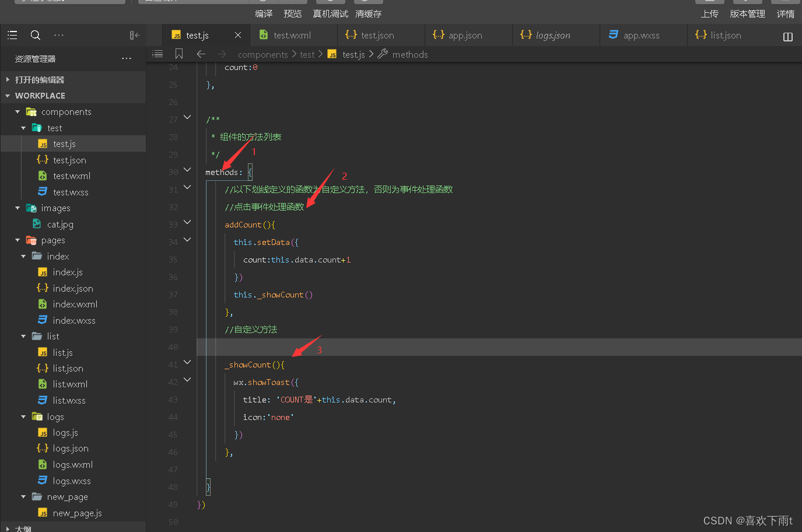This screenshot has height=532, width=802.
Task: Click components in breadcrumb path
Action: 263,54
